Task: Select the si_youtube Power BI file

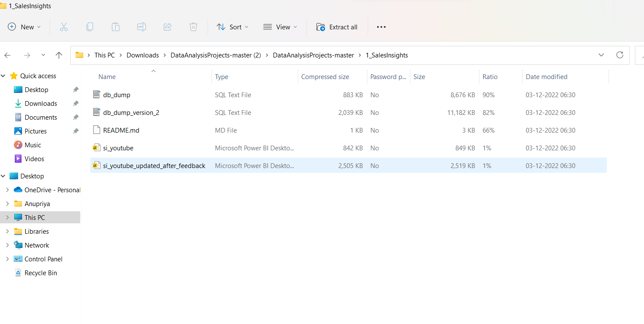Action: 119,148
